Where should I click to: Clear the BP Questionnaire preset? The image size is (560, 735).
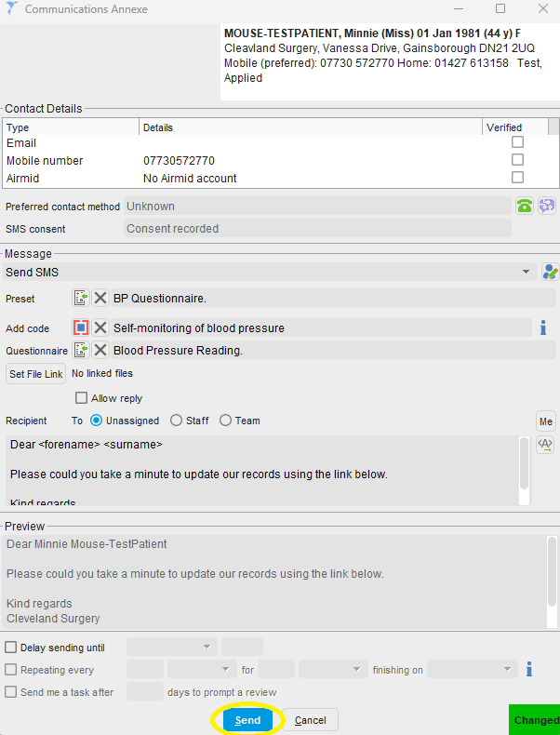tap(100, 298)
